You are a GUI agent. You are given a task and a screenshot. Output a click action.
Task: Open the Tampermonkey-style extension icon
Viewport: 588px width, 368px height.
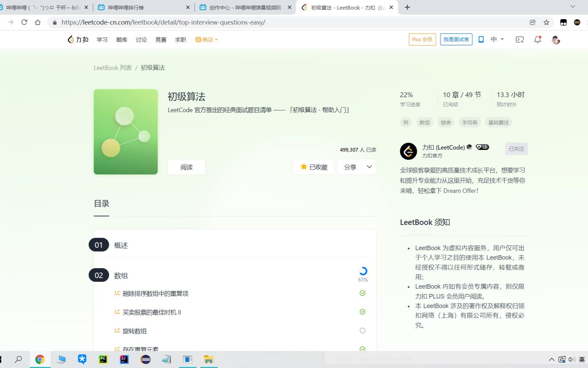point(563,22)
